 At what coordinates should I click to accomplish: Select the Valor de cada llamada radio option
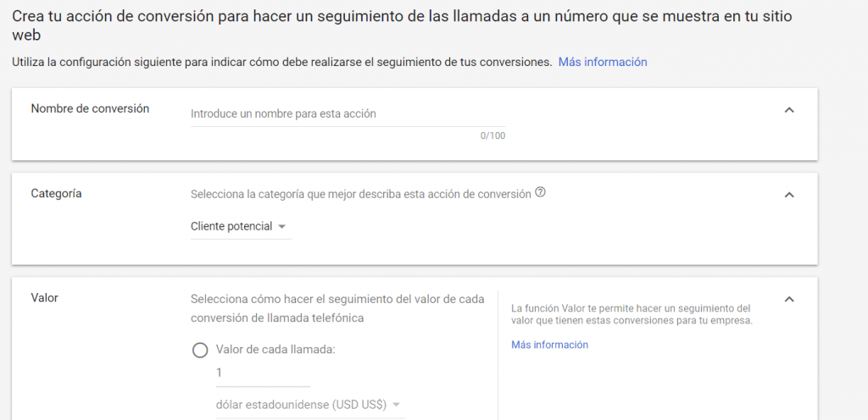point(200,351)
